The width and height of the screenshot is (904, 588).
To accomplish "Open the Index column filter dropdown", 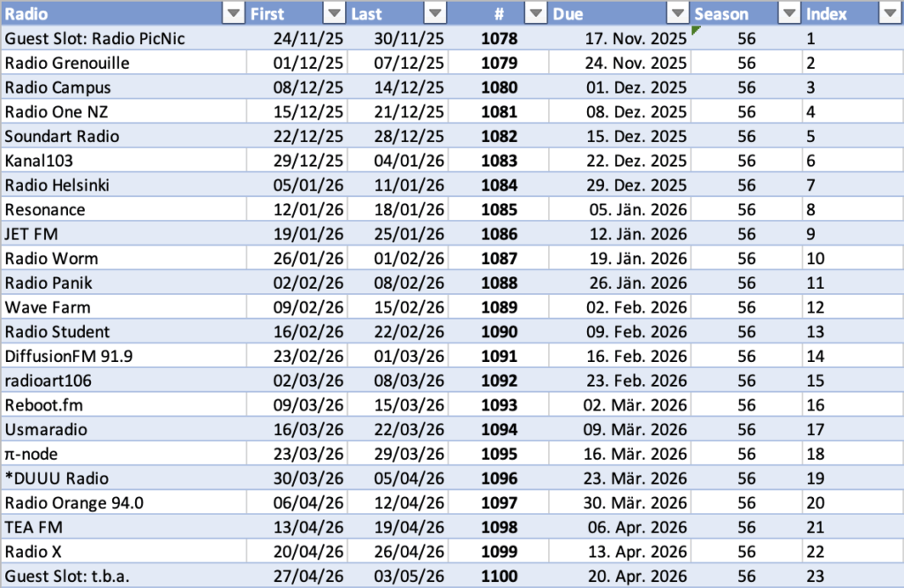I will click(x=889, y=13).
